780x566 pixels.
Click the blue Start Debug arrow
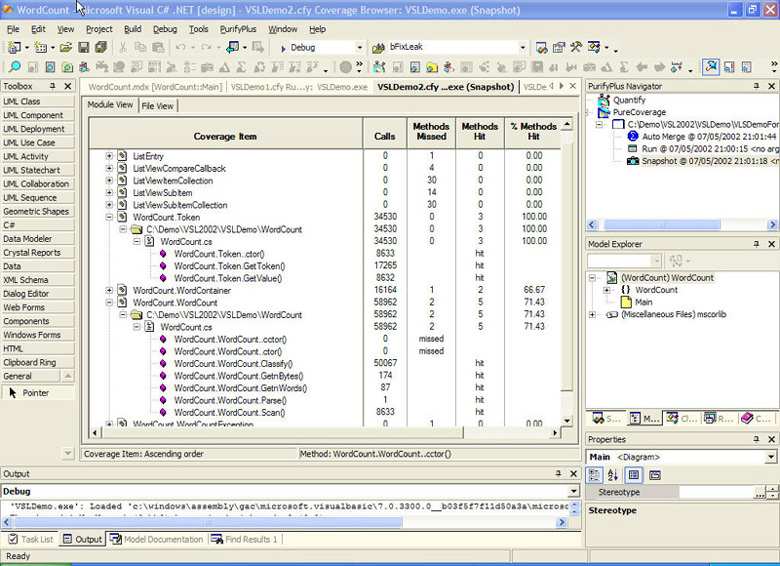coord(283,48)
